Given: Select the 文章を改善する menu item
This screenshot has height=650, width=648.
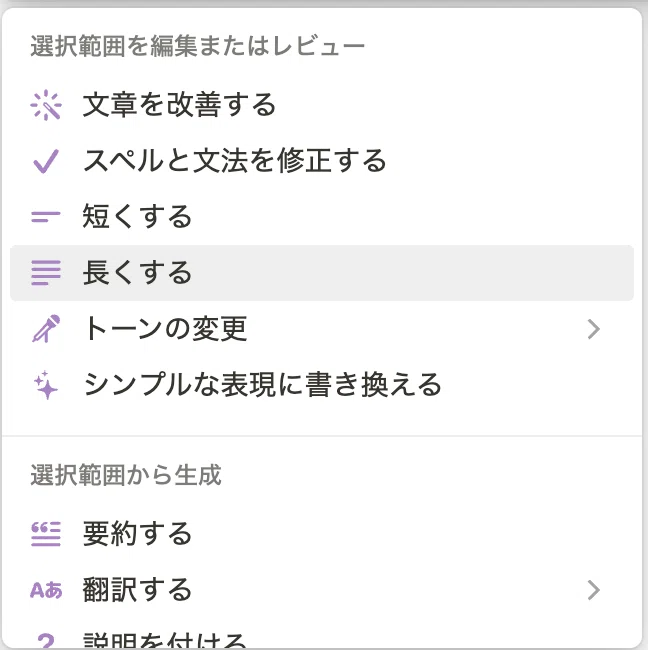Looking at the screenshot, I should pyautogui.click(x=322, y=105).
